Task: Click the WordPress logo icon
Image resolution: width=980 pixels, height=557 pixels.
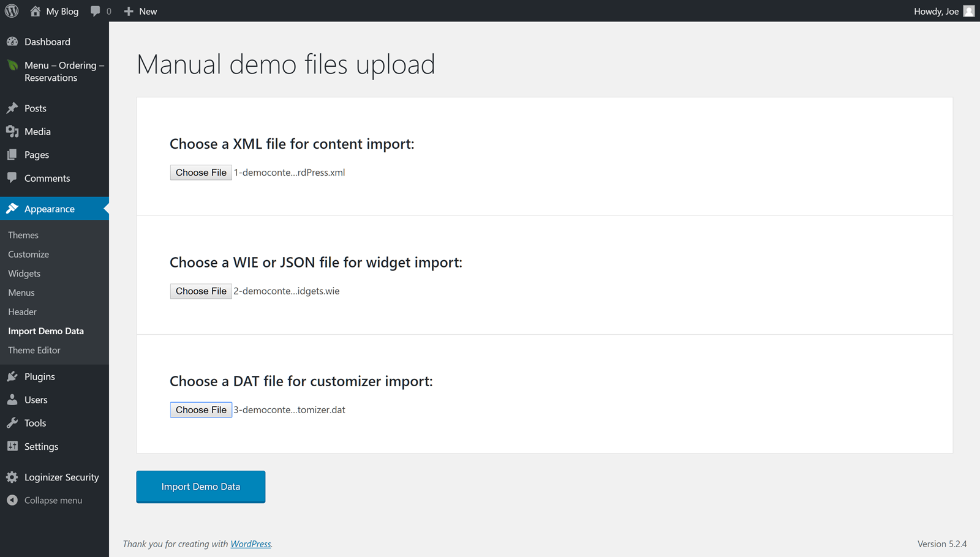Action: 12,11
